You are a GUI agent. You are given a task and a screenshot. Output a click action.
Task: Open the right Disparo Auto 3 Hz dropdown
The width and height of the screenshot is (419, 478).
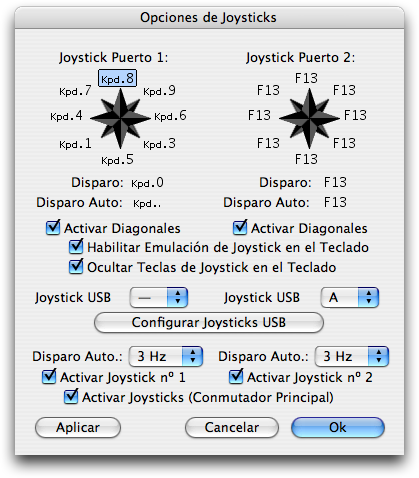coord(352,356)
